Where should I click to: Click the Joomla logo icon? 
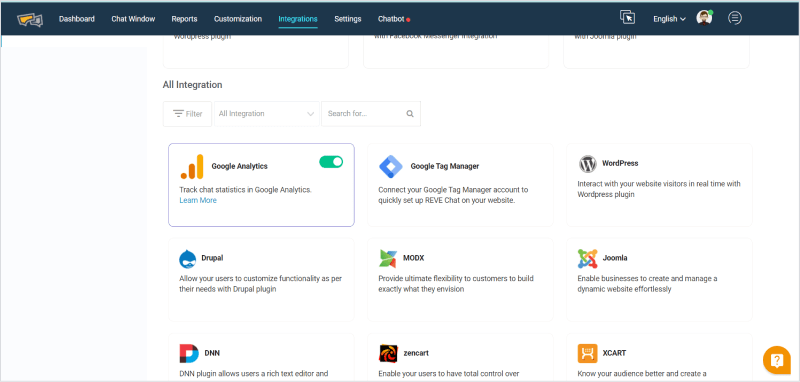tap(587, 259)
